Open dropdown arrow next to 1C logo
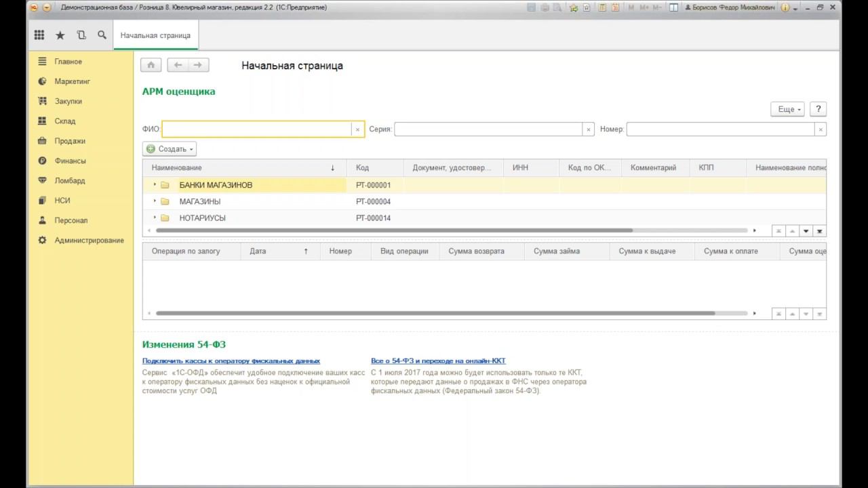868x488 pixels. tap(47, 7)
